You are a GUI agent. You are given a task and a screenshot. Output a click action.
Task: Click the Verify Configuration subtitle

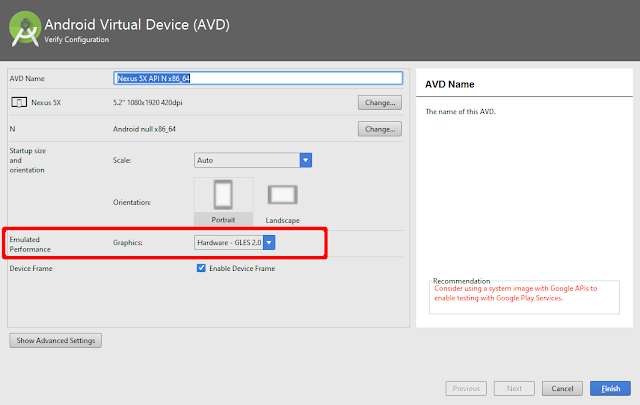[76, 40]
